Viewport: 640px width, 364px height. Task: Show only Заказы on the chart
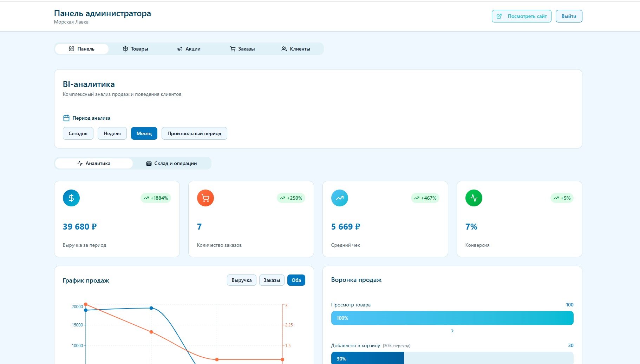point(272,280)
